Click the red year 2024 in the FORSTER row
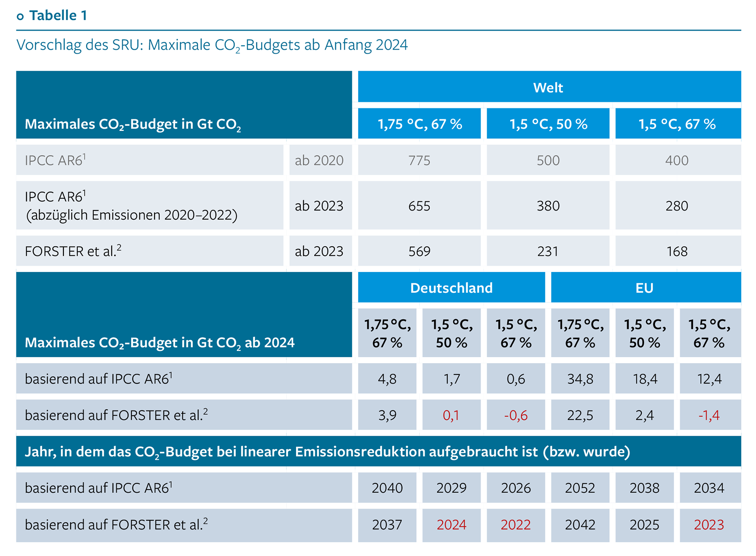Screen dimensions: 756x556 451,524
